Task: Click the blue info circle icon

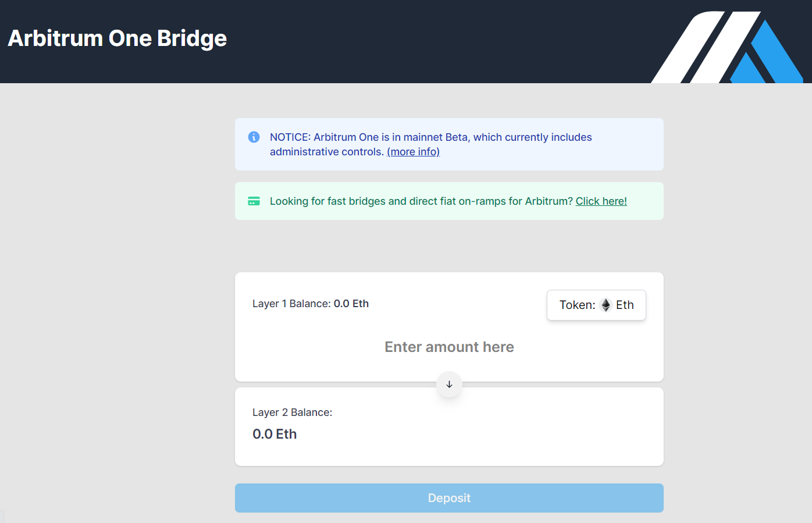Action: (x=254, y=137)
